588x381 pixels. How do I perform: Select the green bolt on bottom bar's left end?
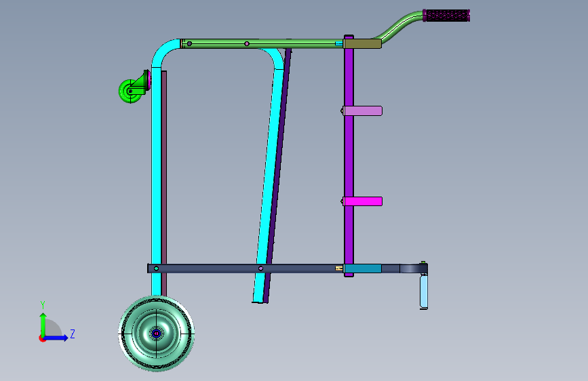tap(157, 268)
